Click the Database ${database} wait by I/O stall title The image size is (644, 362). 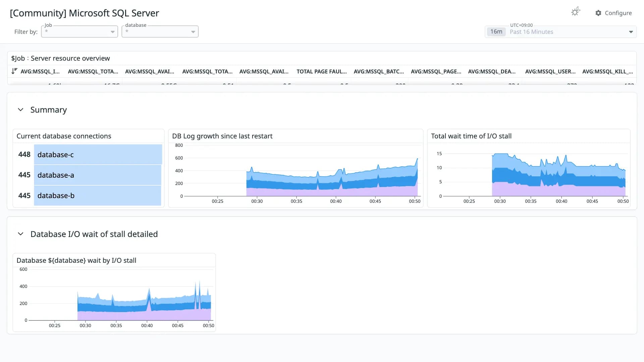click(76, 260)
